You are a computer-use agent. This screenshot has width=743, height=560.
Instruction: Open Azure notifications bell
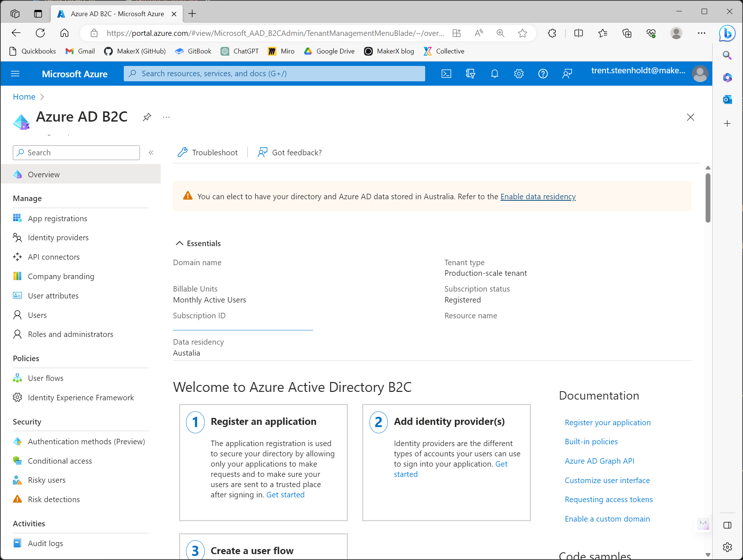pos(494,74)
